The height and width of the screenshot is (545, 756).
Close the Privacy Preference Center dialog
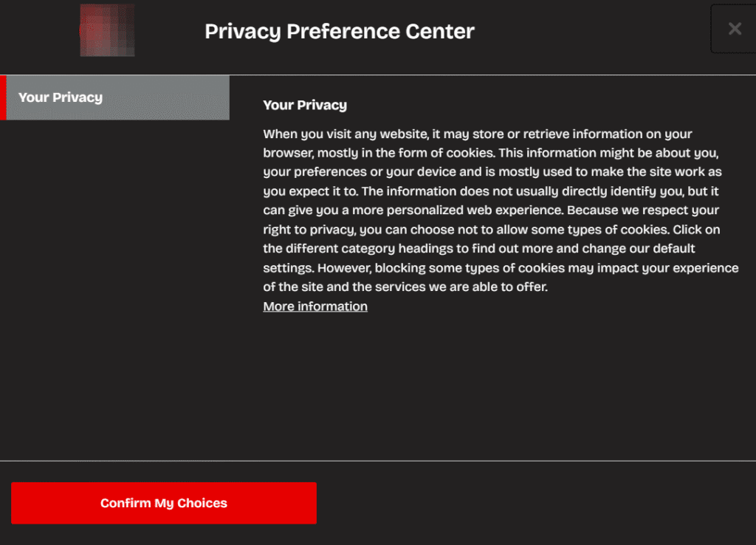(x=734, y=29)
